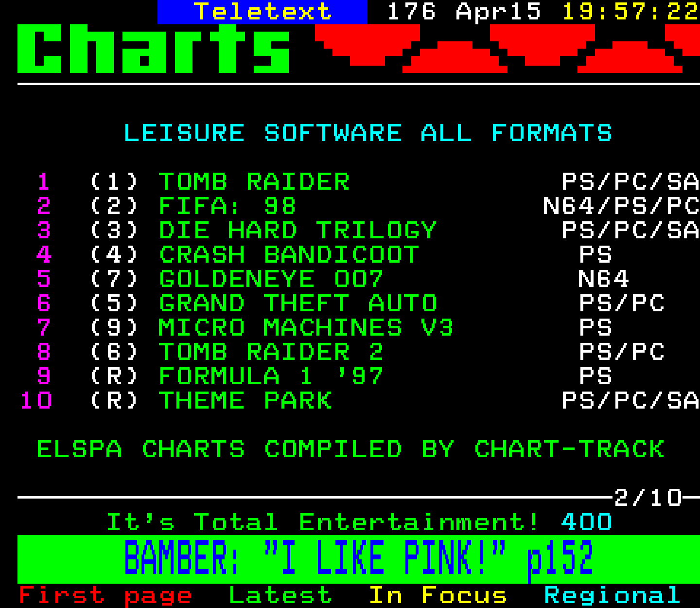Click the FIFA: 98 game title
The height and width of the screenshot is (608, 700).
point(227,206)
